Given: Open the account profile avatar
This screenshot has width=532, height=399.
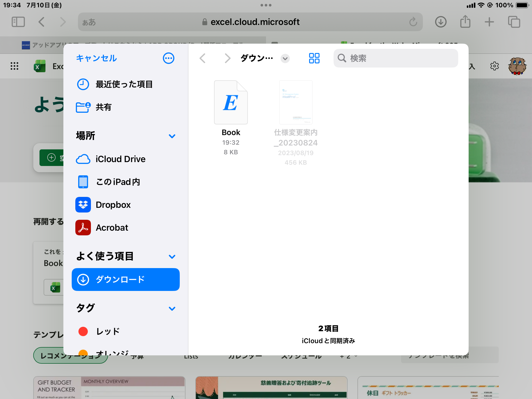Looking at the screenshot, I should click(517, 66).
